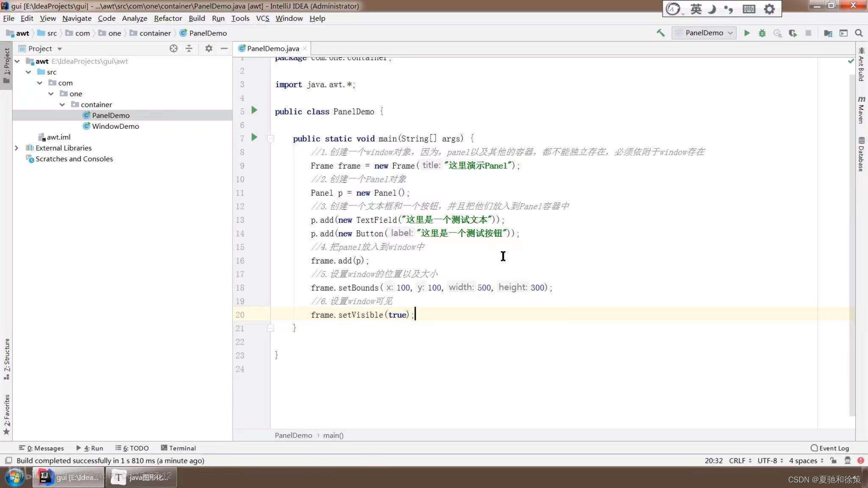Open the Event Log
Image resolution: width=868 pixels, height=488 pixels.
tap(829, 448)
